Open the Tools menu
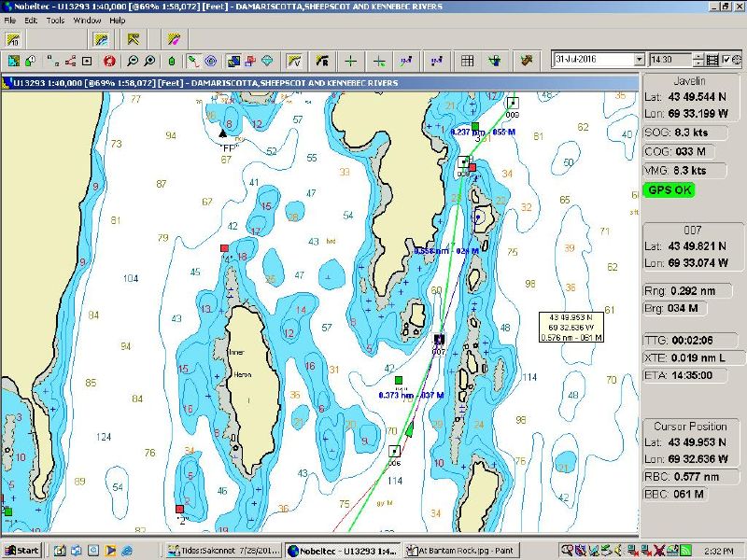Viewport: 747px width, 560px height. pyautogui.click(x=55, y=20)
